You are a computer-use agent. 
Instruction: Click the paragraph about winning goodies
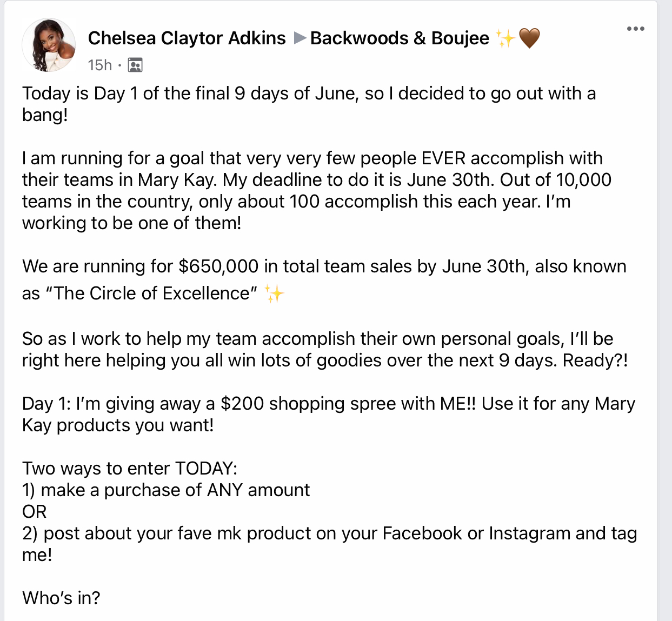pos(325,349)
